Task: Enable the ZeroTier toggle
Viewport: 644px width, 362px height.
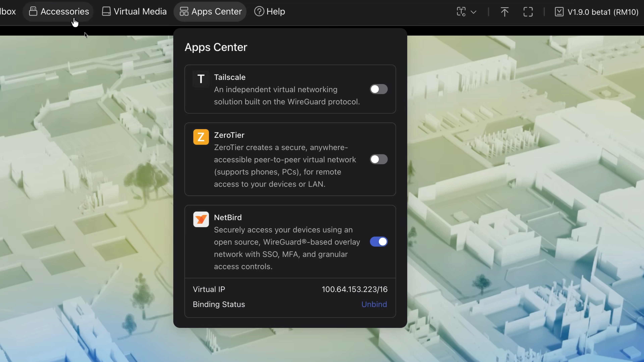Action: coord(379,159)
